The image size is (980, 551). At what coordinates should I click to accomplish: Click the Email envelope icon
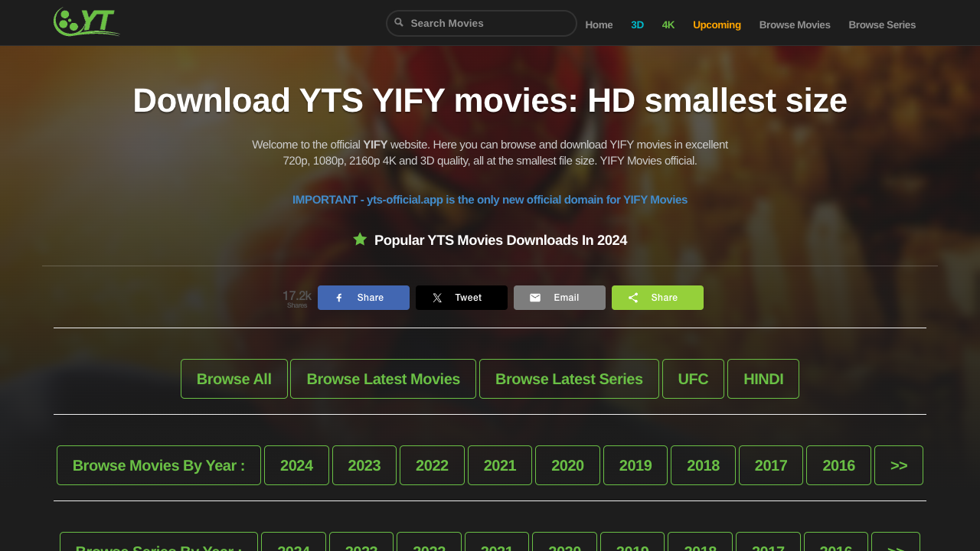(x=536, y=298)
